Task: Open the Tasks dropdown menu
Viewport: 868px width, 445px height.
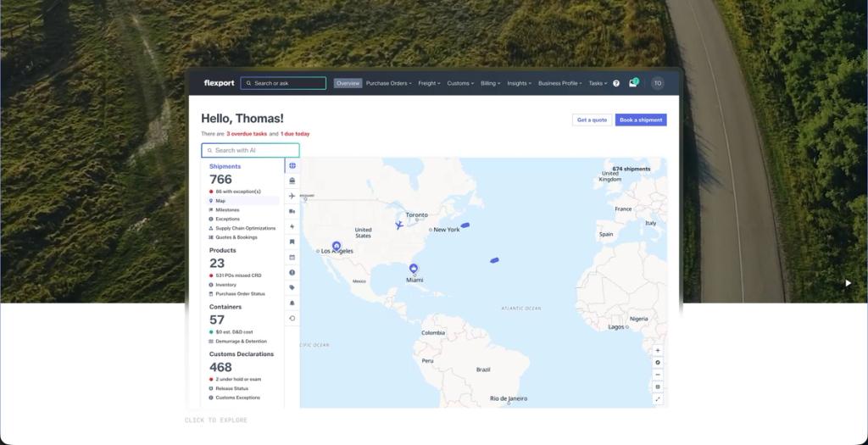Action: 598,84
